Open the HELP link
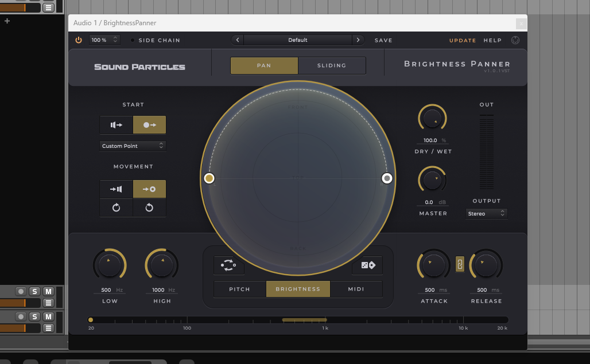Screen dimensions: 590x364 (492, 40)
